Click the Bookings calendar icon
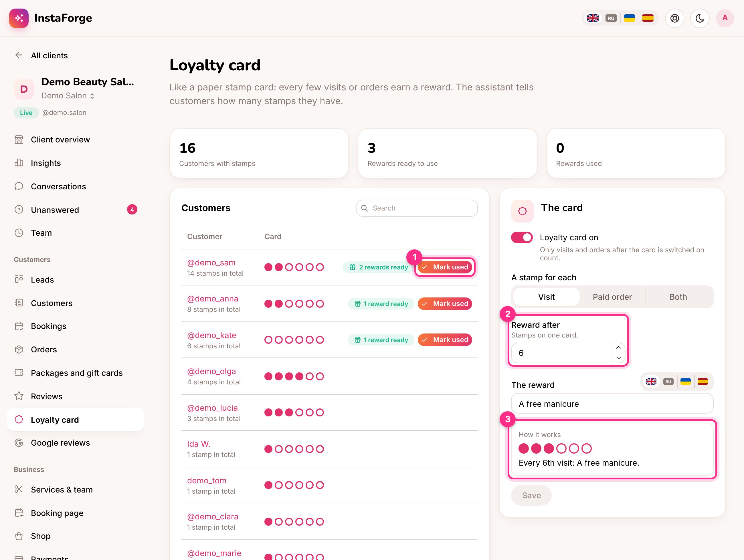Viewport: 744px width, 560px height. tap(19, 326)
